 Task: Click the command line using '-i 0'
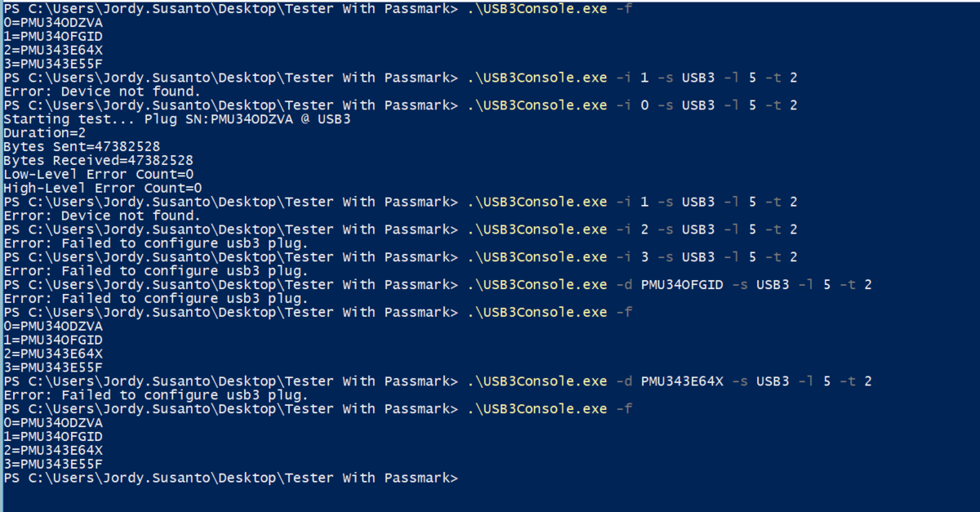pyautogui.click(x=400, y=105)
